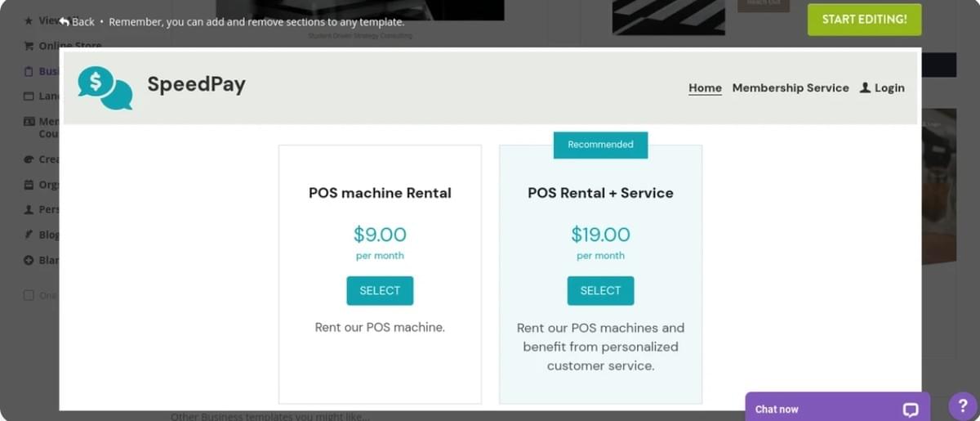Click the 'Rent our POS machine.' description

coord(380,327)
